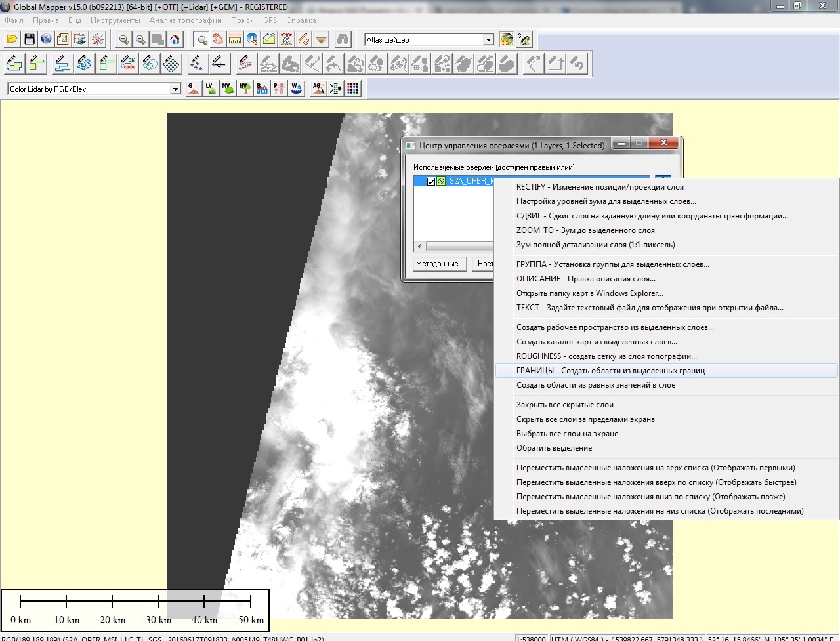Open the Файл menu

[14, 20]
